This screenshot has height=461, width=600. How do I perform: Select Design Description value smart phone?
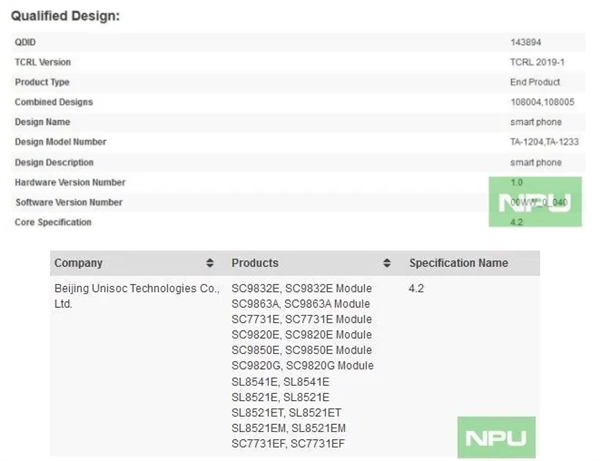536,163
